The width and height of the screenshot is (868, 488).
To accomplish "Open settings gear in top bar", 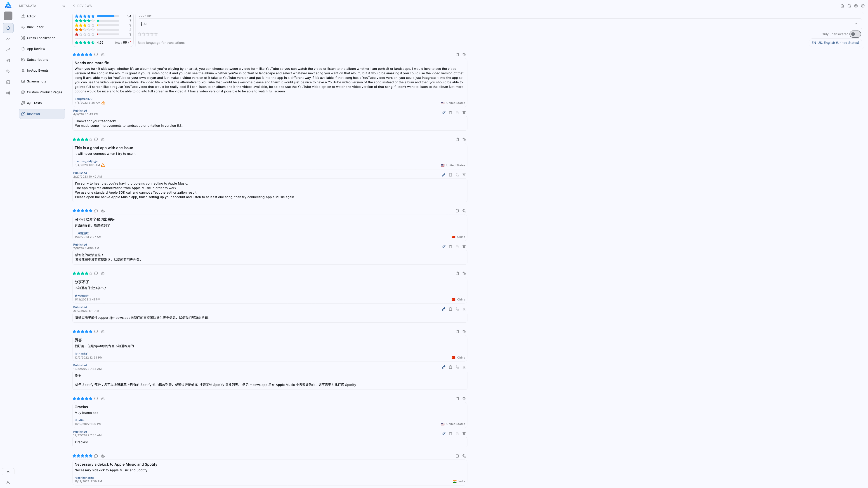I will pos(856,6).
